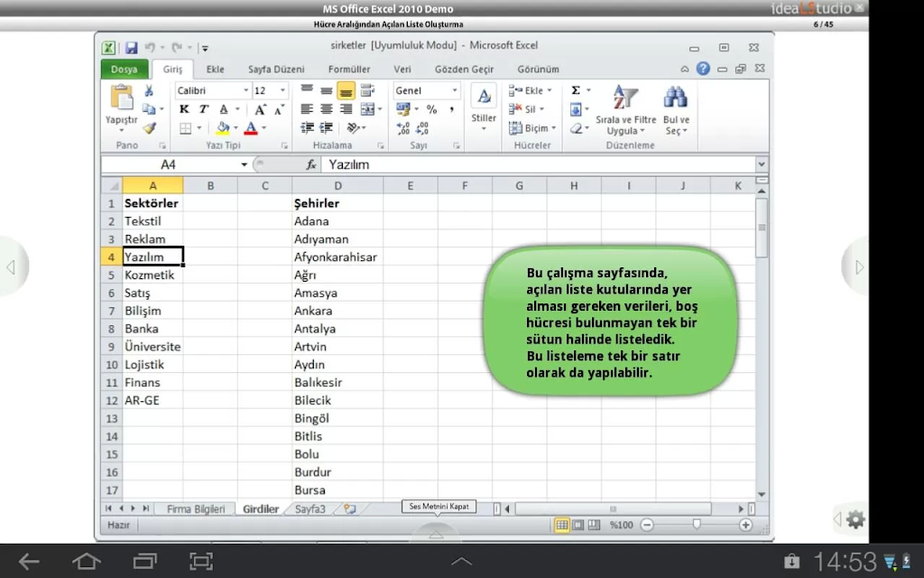The height and width of the screenshot is (578, 924).
Task: Open the Sırala ve Filtre Uygula tool
Action: point(625,110)
